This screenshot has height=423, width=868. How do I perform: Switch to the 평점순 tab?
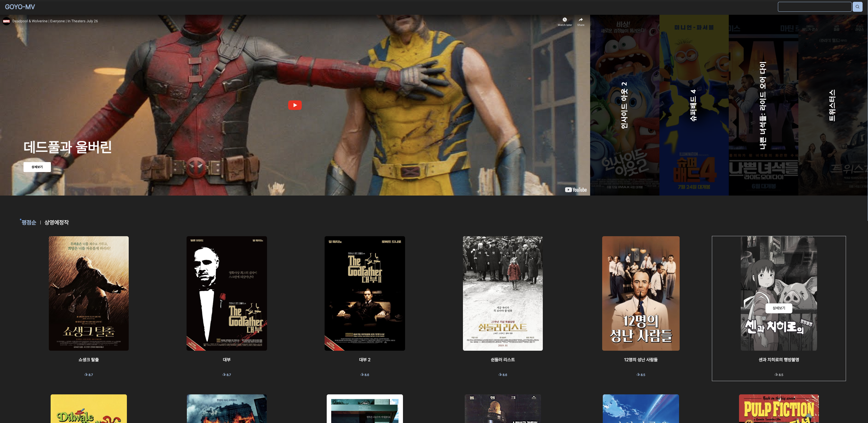point(29,222)
